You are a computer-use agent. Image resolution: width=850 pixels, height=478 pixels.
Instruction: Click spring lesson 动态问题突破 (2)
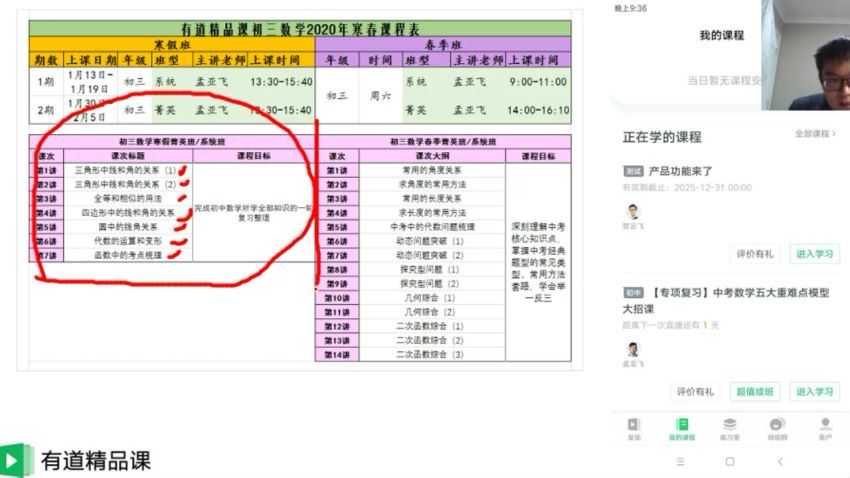click(x=430, y=255)
